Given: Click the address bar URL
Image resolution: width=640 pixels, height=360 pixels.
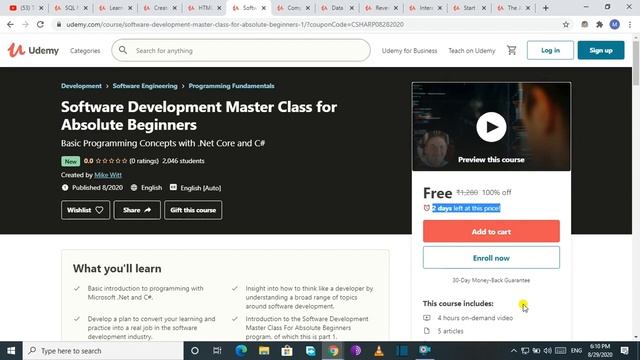Looking at the screenshot, I should (x=235, y=24).
